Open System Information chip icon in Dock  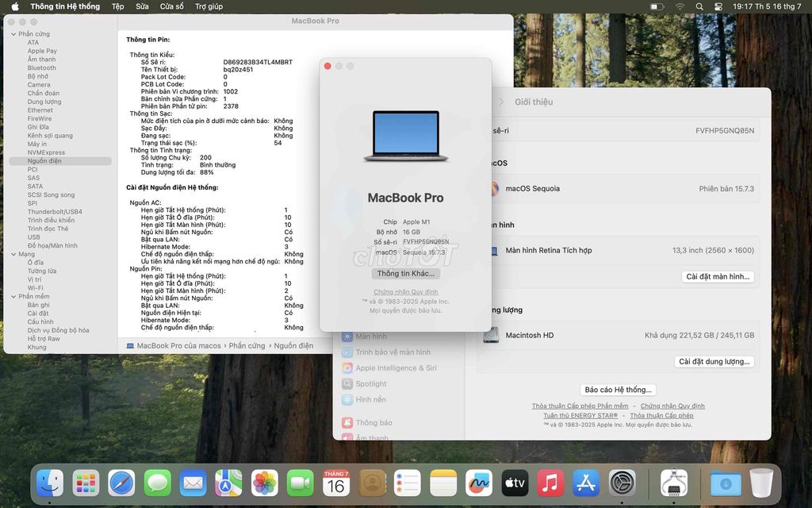tap(674, 483)
